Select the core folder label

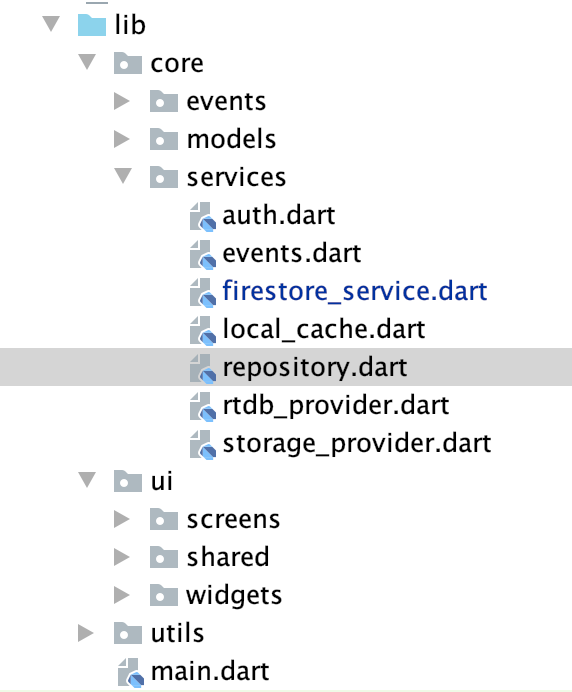click(177, 64)
